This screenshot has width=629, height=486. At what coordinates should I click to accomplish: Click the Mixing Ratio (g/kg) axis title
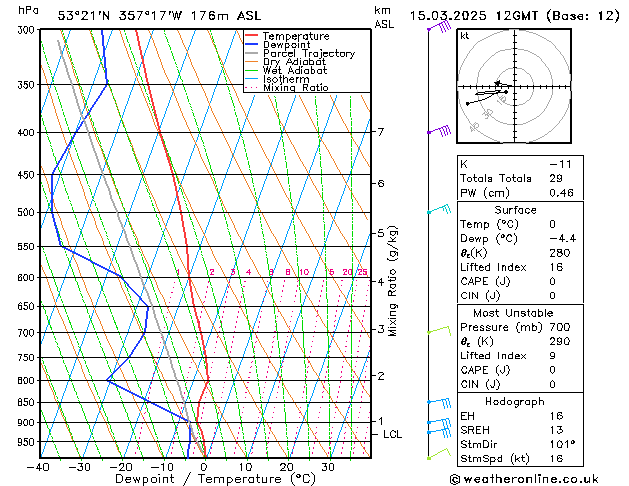point(392,281)
